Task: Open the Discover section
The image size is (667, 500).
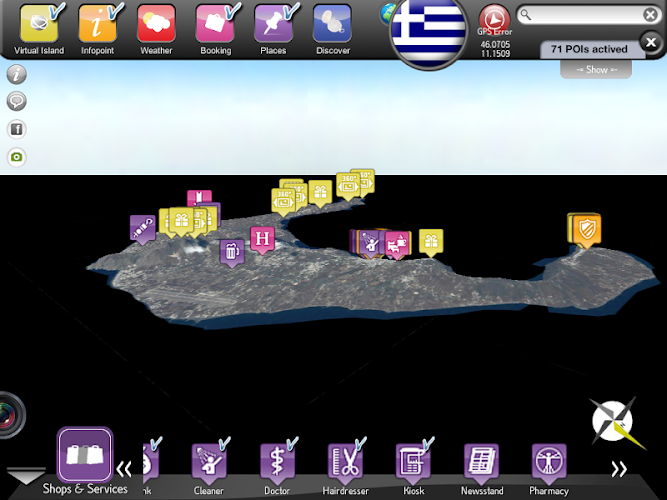Action: pos(333,29)
